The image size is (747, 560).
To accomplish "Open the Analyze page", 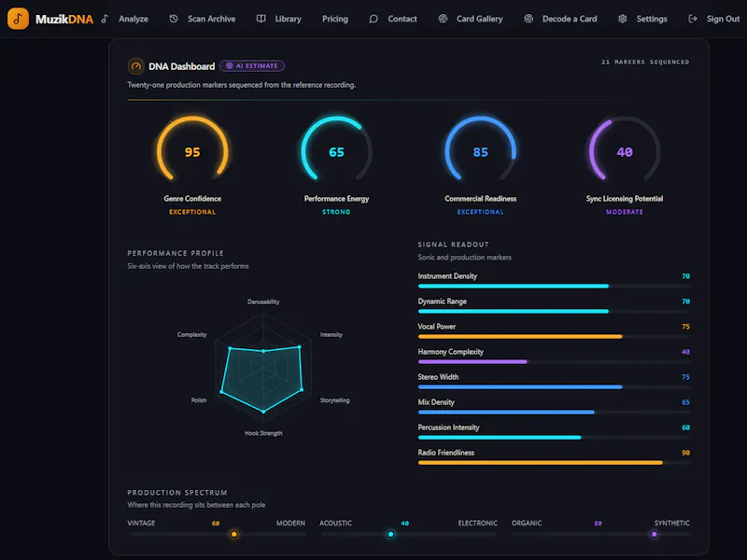I will pyautogui.click(x=134, y=19).
